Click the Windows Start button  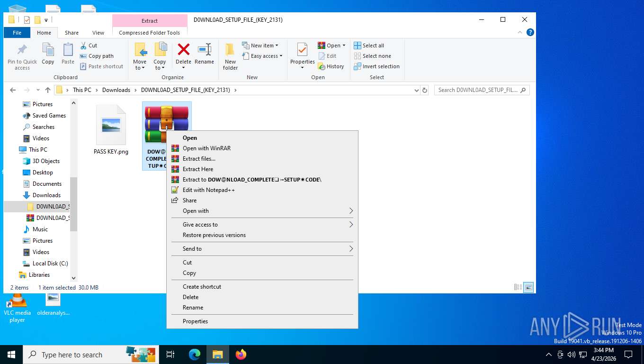(11, 355)
